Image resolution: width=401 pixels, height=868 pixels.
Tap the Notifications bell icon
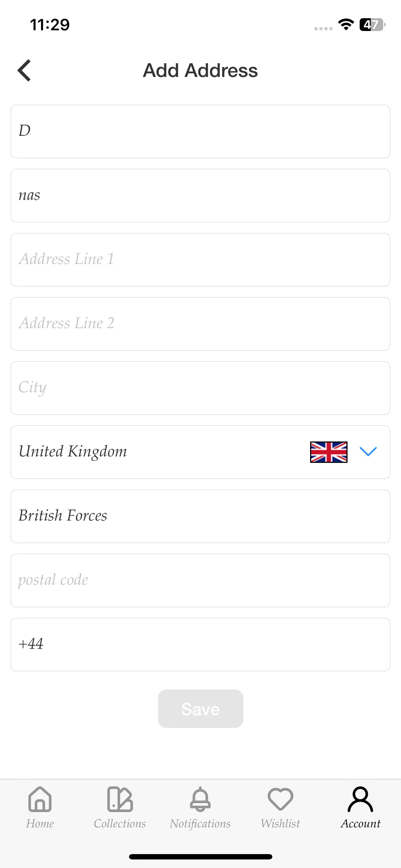pos(200,799)
